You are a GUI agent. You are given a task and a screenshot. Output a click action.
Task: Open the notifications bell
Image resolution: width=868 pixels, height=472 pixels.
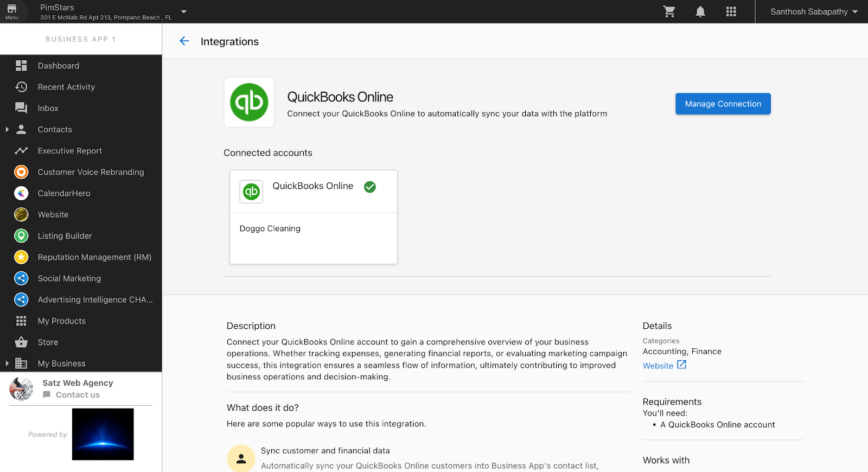pyautogui.click(x=700, y=11)
